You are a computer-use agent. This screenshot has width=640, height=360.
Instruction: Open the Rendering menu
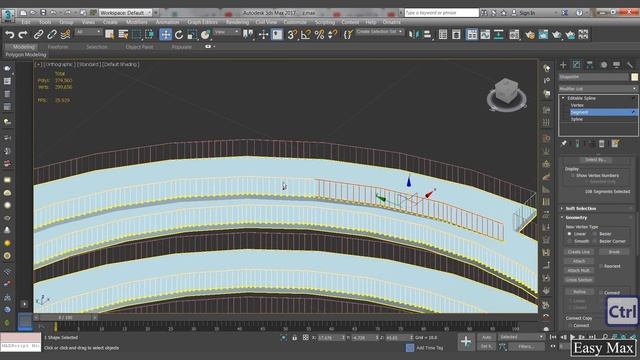[x=237, y=22]
